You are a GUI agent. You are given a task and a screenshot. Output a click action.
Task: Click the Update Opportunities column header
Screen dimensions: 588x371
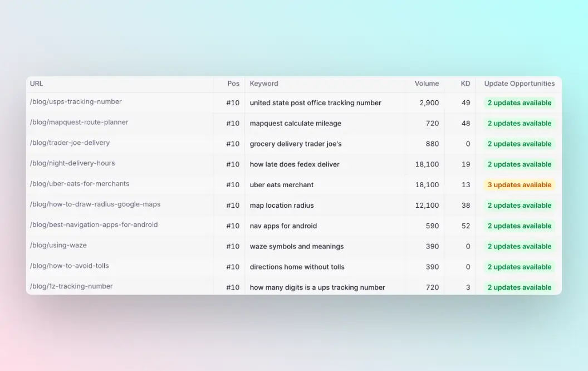point(520,84)
